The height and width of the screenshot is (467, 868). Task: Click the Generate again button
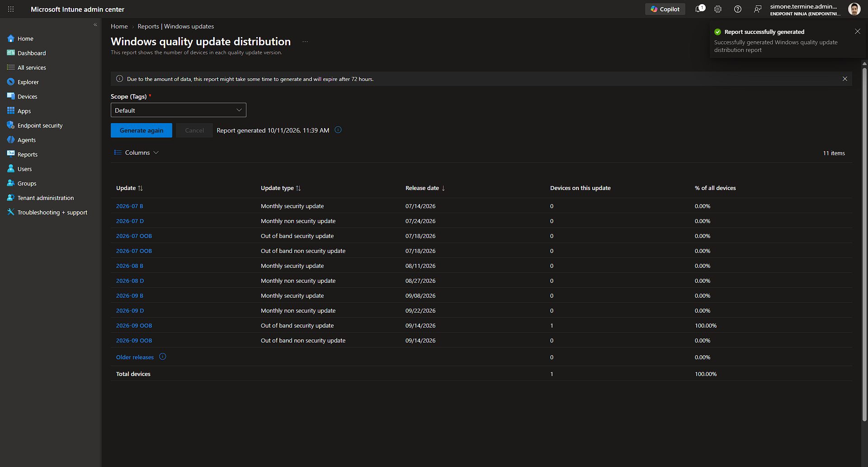click(142, 130)
